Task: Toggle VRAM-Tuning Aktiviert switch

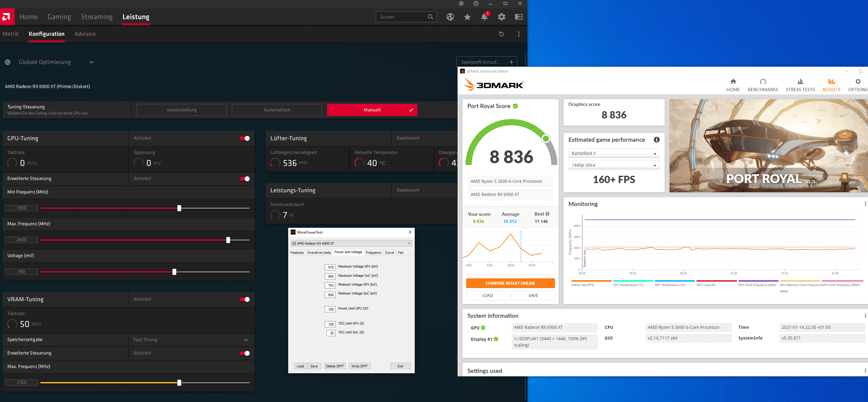Action: tap(245, 299)
